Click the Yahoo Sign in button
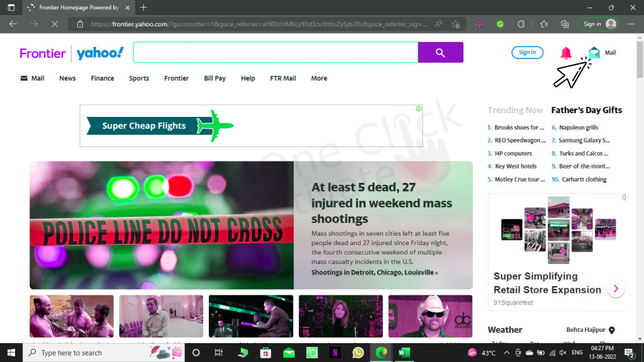The height and width of the screenshot is (362, 644). coord(527,53)
